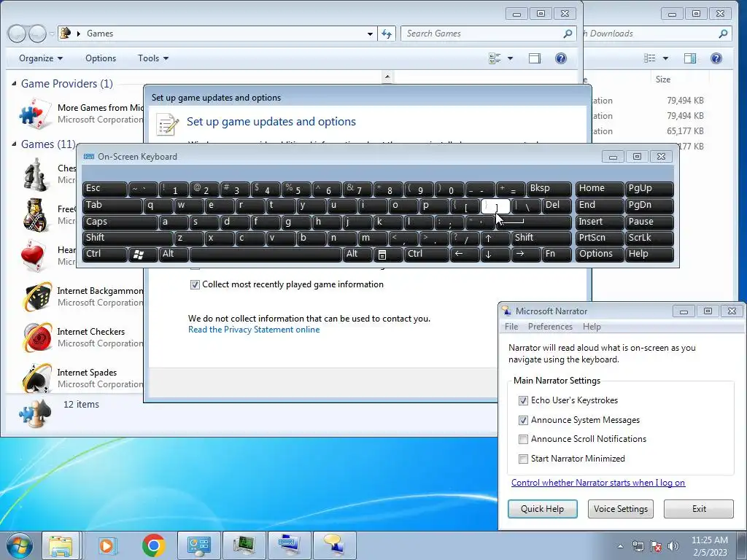Show hidden icons in system tray
Image resolution: width=747 pixels, height=560 pixels.
pos(620,546)
